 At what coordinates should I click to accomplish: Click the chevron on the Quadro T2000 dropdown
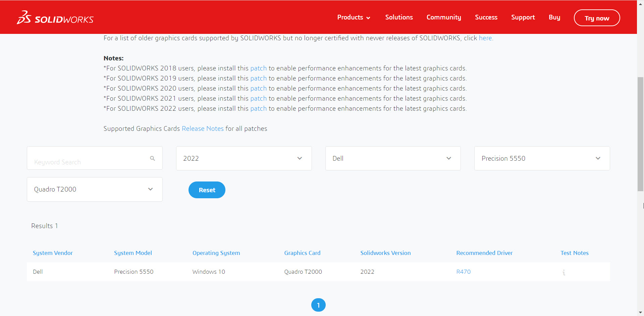[x=150, y=189]
